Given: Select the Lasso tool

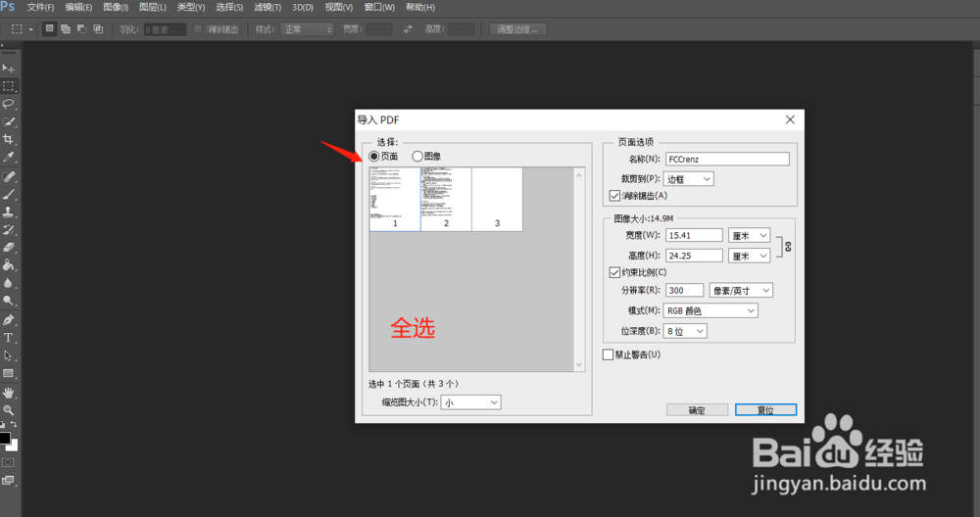Looking at the screenshot, I should click(x=8, y=104).
